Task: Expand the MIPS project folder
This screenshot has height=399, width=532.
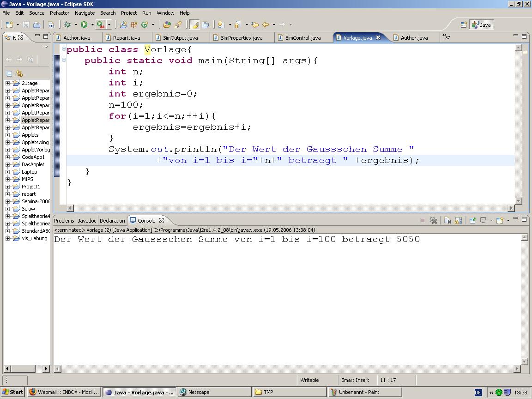Action: coord(7,179)
